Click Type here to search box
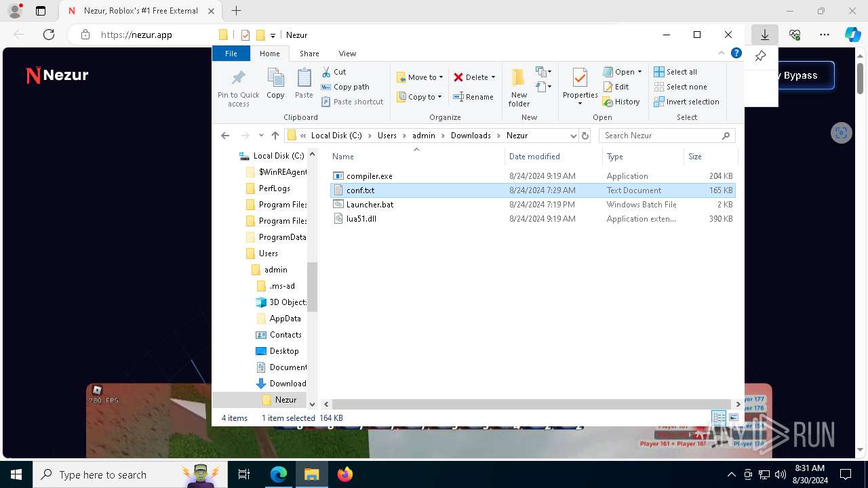 pos(129,474)
